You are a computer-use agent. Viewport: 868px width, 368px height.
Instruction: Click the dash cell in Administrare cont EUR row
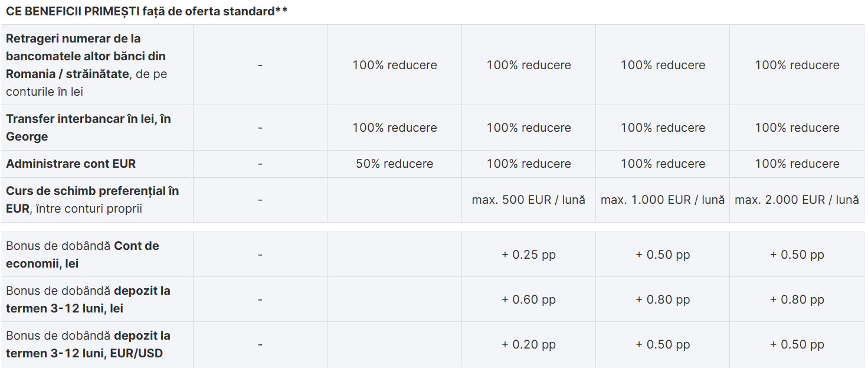pos(260,164)
